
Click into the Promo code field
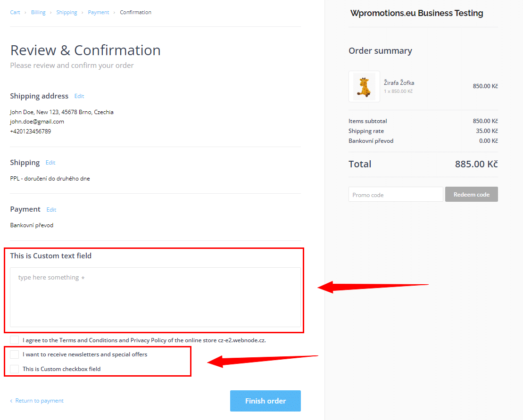point(395,195)
